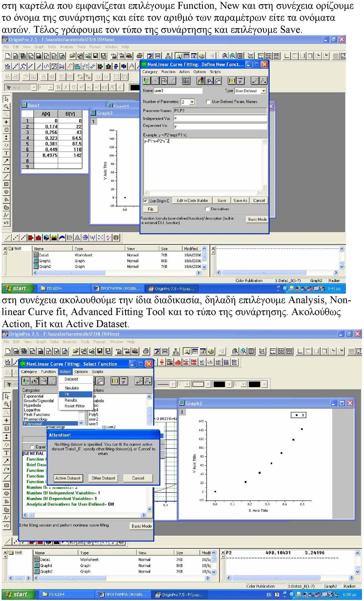Click the Data1 worksheet icon in lower Project Explorer
Viewport: 364px width, 601px height.
(x=37, y=559)
